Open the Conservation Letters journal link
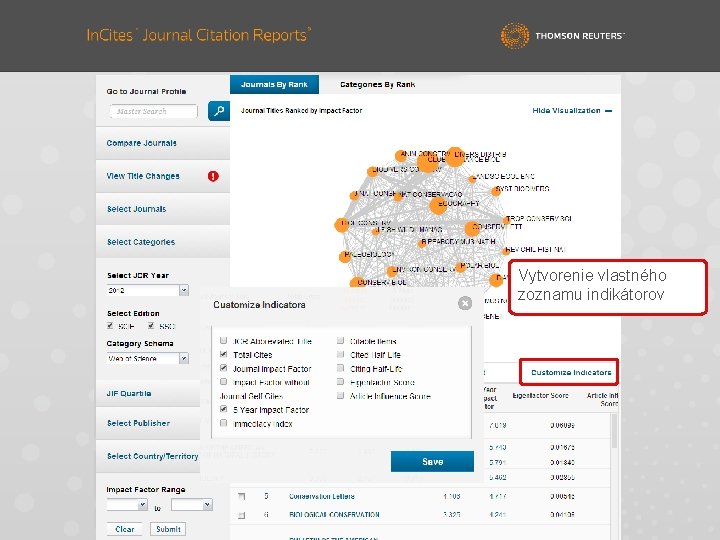This screenshot has width=720, height=540. pyautogui.click(x=321, y=496)
